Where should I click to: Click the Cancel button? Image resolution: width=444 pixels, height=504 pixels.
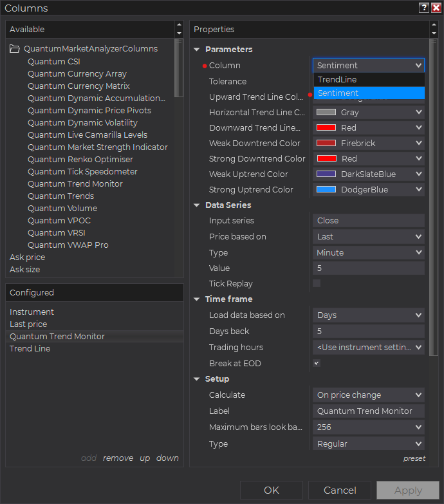click(x=340, y=490)
